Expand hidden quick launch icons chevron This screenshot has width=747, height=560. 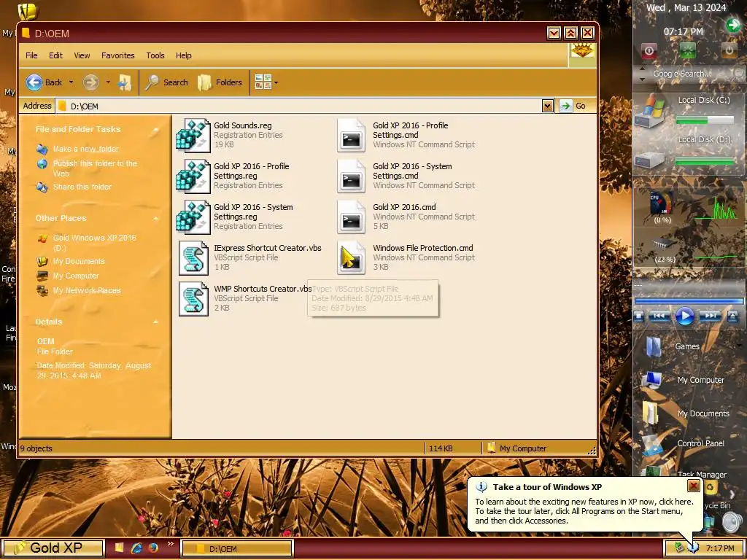tap(170, 544)
